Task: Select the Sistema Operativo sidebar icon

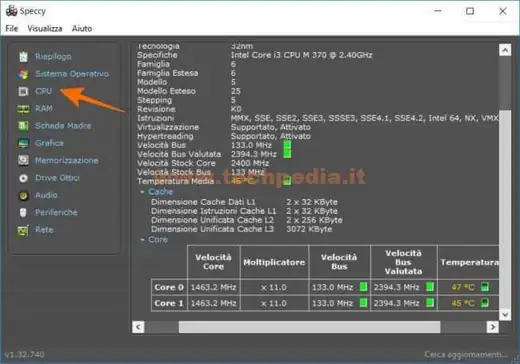Action: tap(23, 74)
